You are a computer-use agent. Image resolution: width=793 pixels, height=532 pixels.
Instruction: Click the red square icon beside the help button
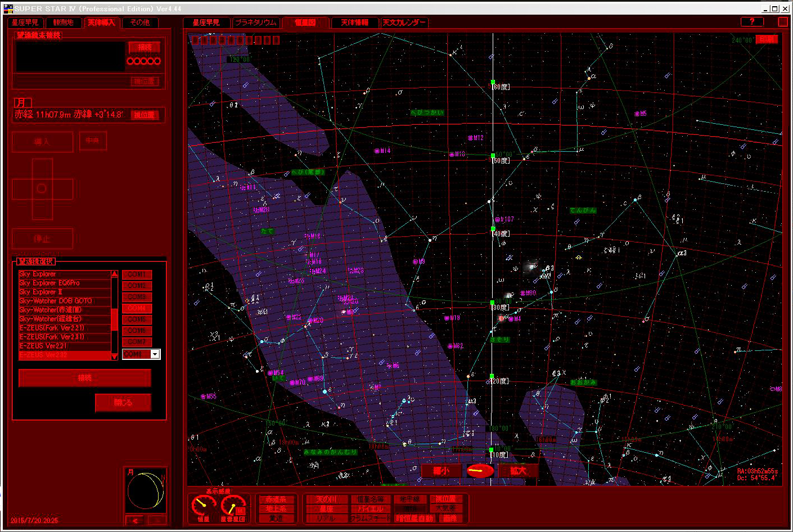coord(783,21)
